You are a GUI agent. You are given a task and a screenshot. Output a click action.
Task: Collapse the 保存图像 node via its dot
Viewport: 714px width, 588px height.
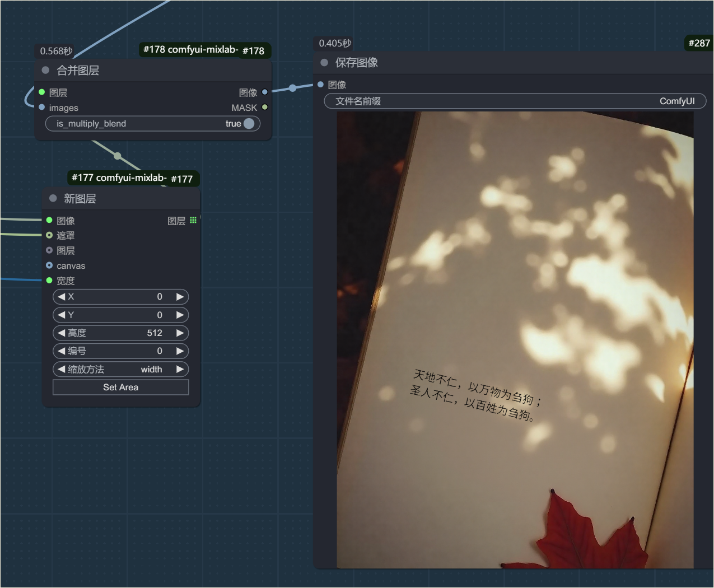(x=324, y=62)
